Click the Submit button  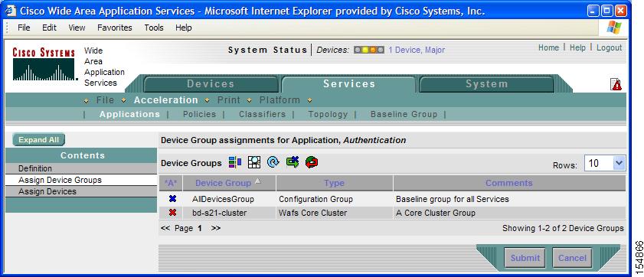[x=525, y=258]
